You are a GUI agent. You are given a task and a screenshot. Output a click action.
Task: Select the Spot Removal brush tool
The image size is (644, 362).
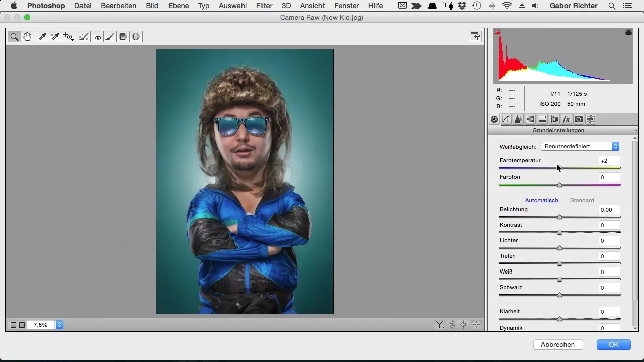(x=84, y=36)
